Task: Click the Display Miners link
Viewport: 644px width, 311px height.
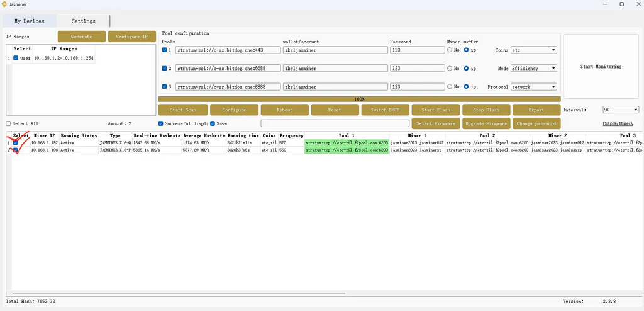Action: 618,124
